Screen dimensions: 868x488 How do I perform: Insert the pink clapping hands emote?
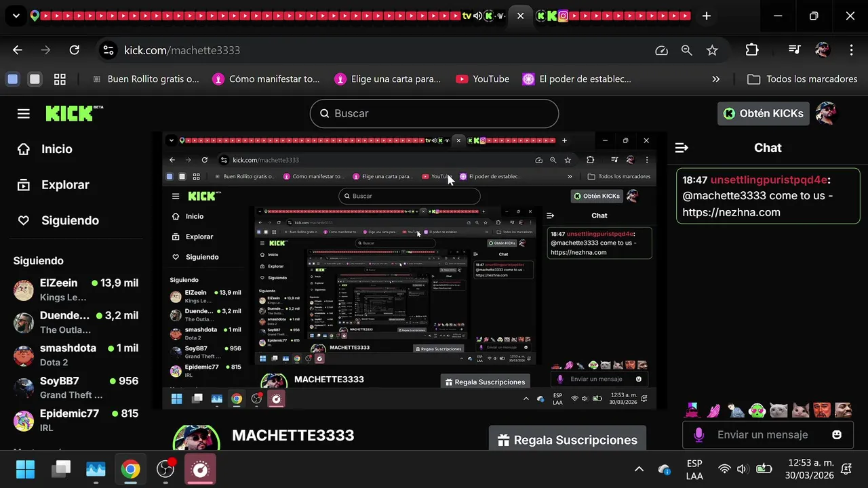714,410
